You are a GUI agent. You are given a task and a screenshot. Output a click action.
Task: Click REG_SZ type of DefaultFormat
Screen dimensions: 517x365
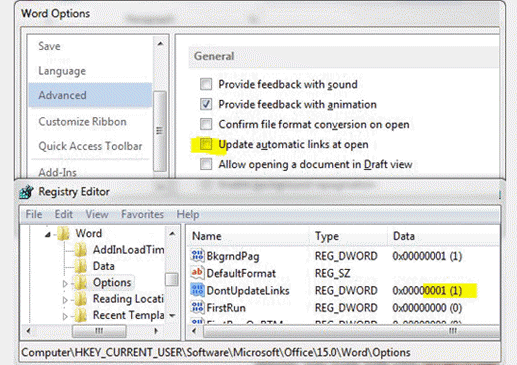(333, 273)
